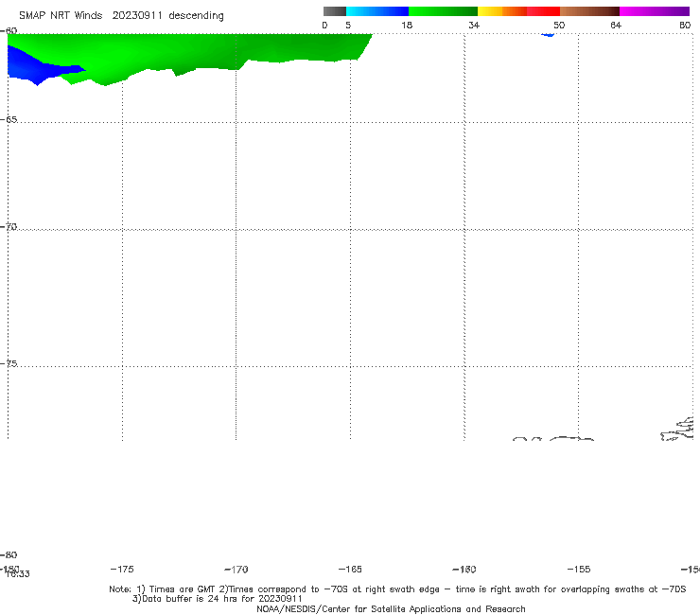Click the color bar label '18'
The height and width of the screenshot is (615, 700).
[407, 25]
